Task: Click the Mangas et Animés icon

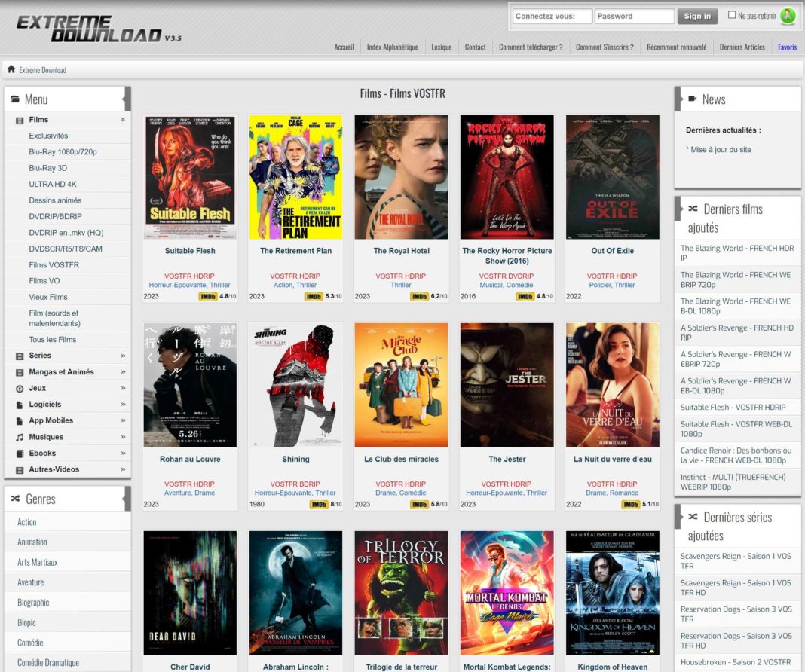Action: click(x=20, y=372)
